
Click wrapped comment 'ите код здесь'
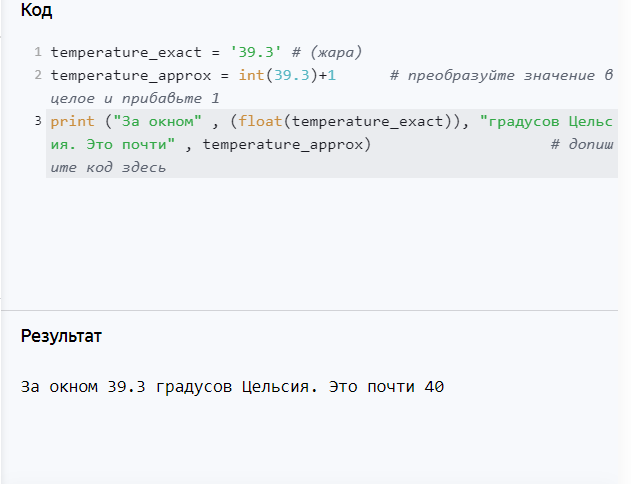[108, 167]
